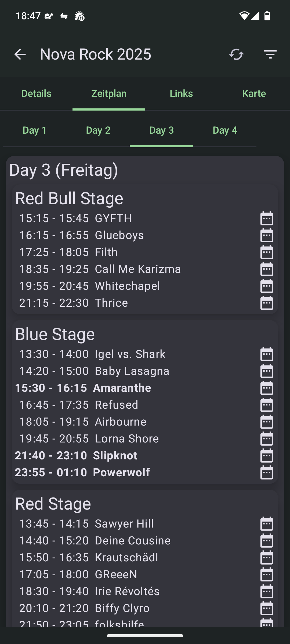Select Day 1 schedule
290x644 pixels.
point(35,130)
